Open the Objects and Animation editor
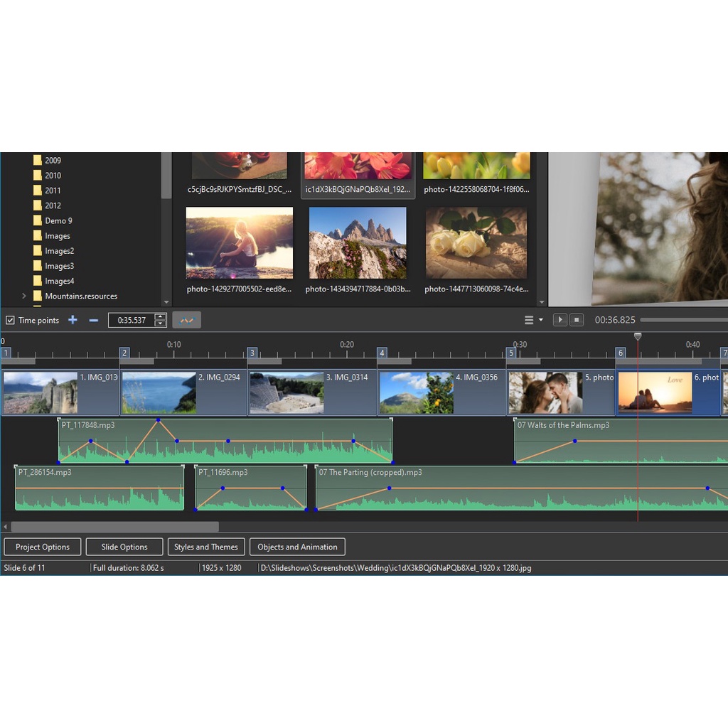Viewport: 728px width, 728px height. (297, 547)
